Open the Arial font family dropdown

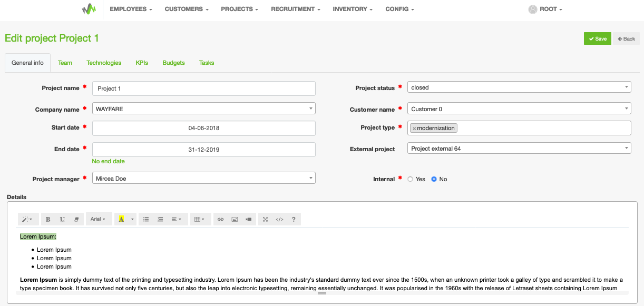98,219
